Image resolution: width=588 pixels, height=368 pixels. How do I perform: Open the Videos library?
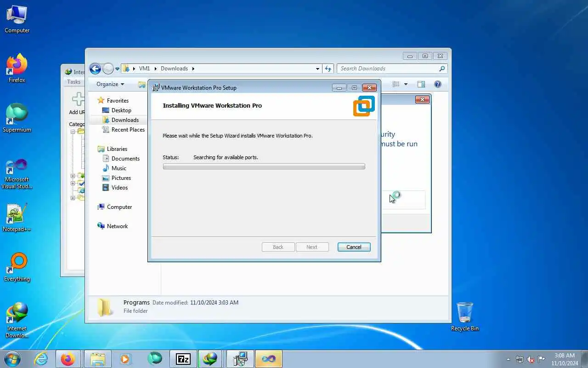pos(119,188)
